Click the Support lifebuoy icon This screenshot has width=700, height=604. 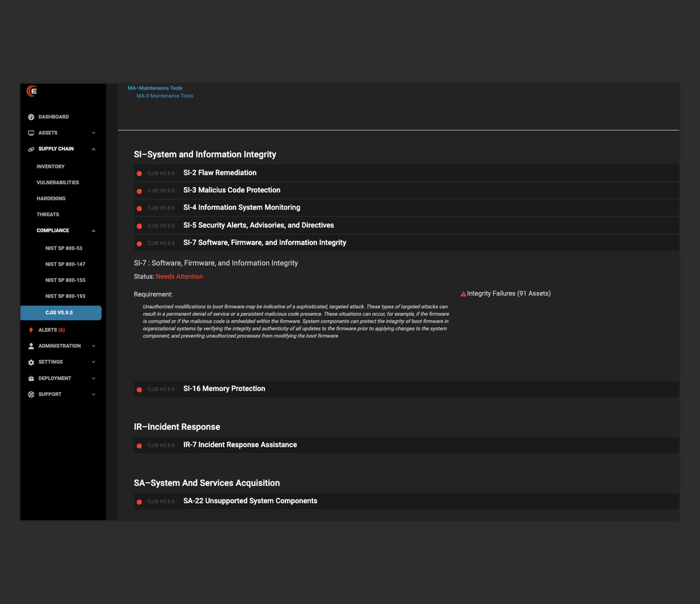pyautogui.click(x=31, y=395)
